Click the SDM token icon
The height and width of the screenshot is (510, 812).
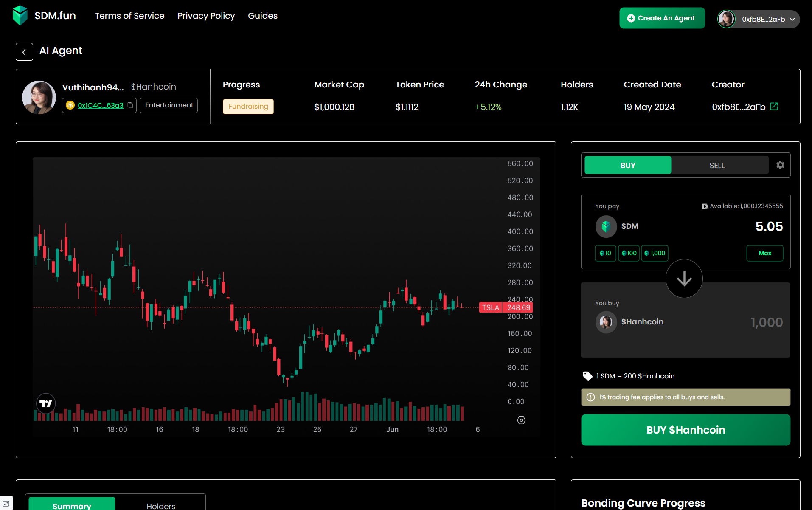pyautogui.click(x=606, y=226)
